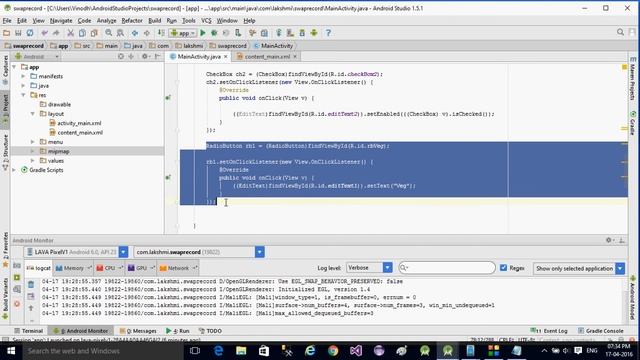
Task: Click the Open folder toolbar icon
Action: [x=7, y=33]
